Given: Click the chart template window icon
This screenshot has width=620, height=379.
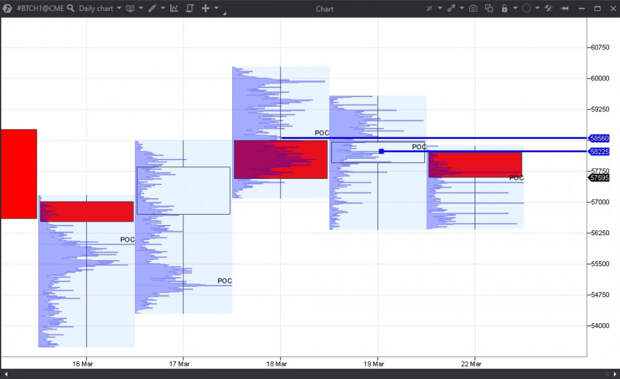Looking at the screenshot, I should [130, 8].
